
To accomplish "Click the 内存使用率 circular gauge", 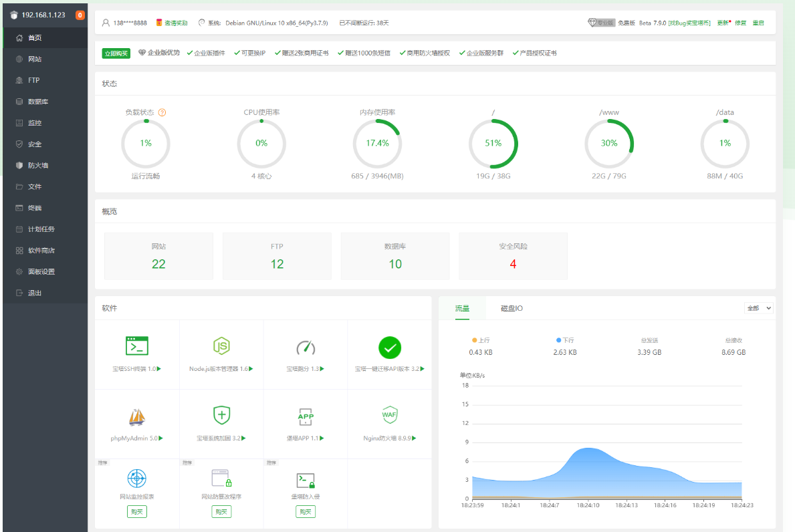I will (x=377, y=144).
